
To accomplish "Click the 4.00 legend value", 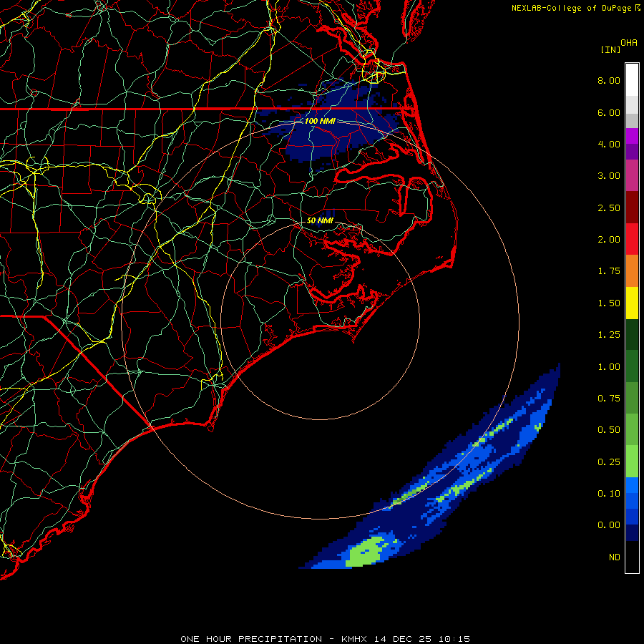I will [x=609, y=144].
